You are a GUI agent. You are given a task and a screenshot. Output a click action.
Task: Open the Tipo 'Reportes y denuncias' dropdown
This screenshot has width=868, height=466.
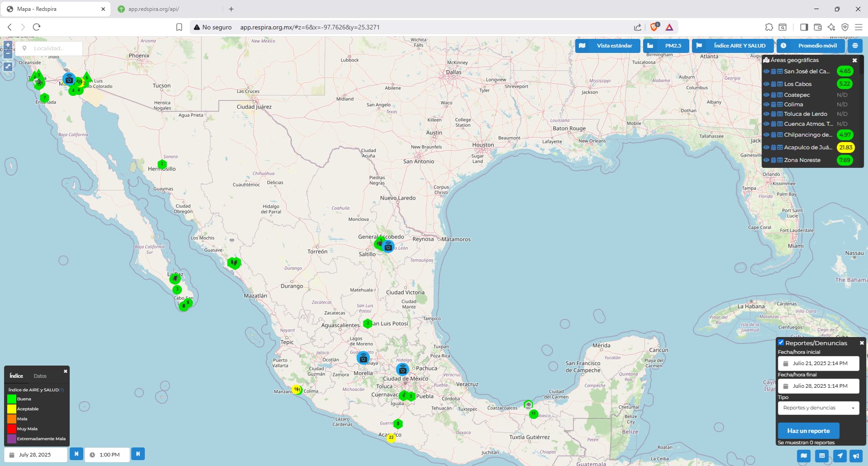click(819, 408)
